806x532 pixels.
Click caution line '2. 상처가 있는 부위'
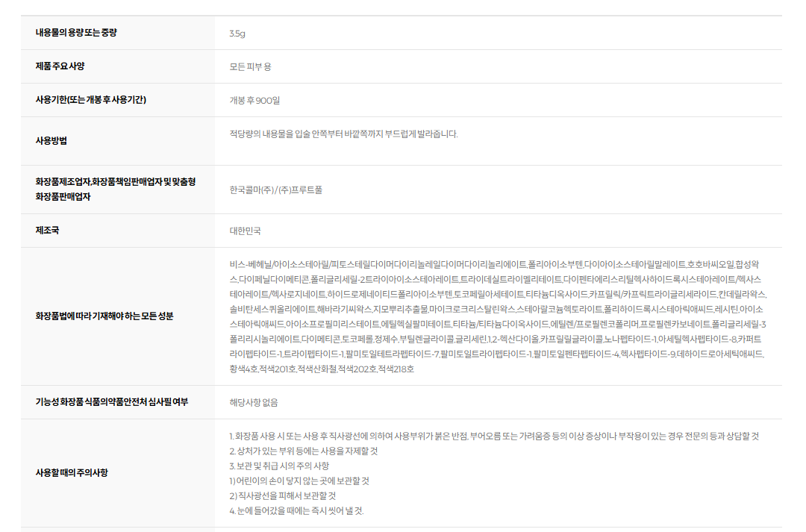[304, 451]
